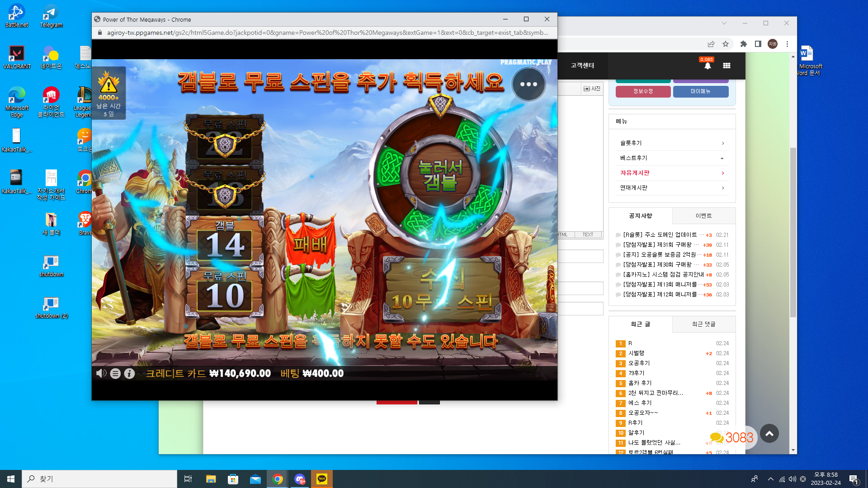Open Telegram desktop shortcut

click(51, 16)
